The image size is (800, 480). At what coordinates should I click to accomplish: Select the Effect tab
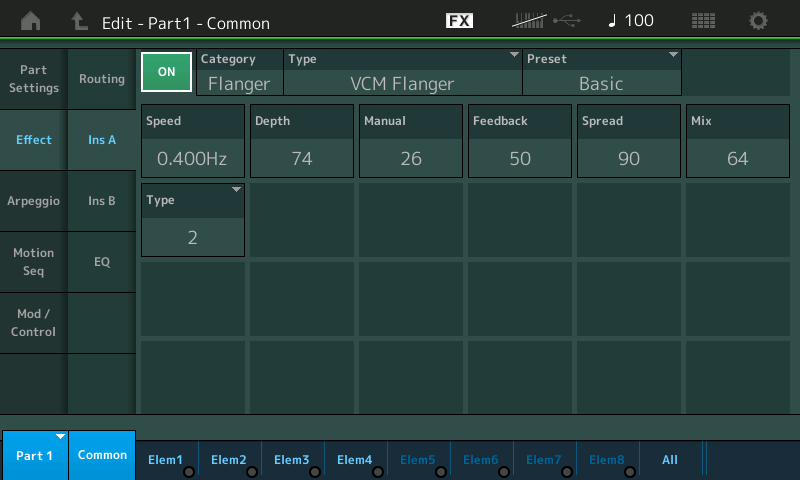34,140
